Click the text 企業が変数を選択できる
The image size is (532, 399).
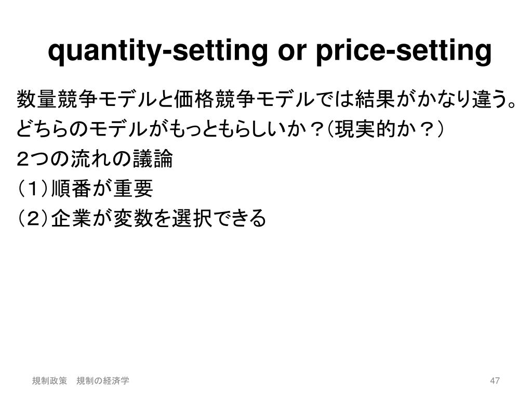click(x=158, y=218)
